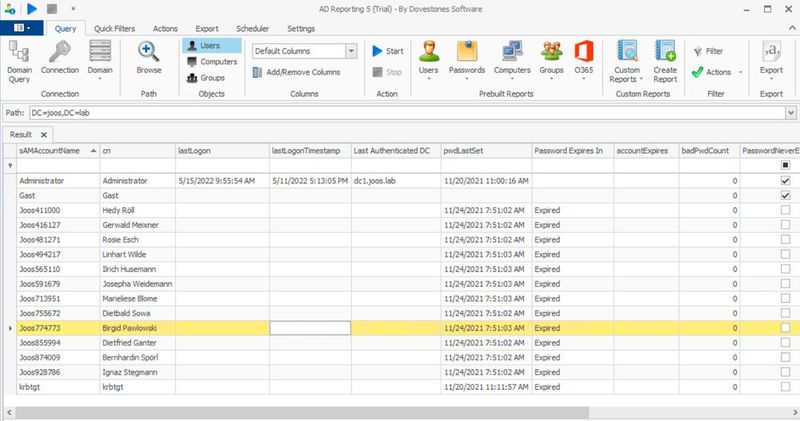Click the Stop action button
The height and width of the screenshot is (421, 800).
(387, 72)
